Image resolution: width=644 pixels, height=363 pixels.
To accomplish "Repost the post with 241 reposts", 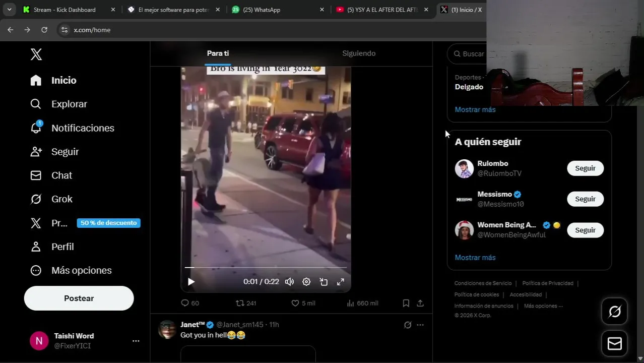I will pyautogui.click(x=246, y=303).
